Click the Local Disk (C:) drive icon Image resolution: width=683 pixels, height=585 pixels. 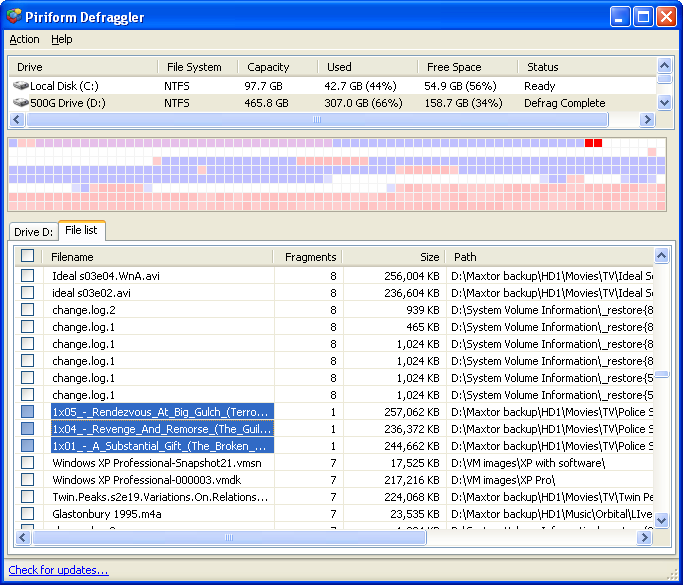[x=20, y=86]
